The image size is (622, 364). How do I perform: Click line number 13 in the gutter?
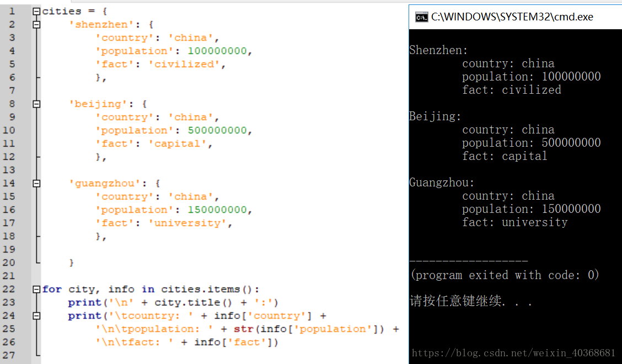tap(9, 170)
